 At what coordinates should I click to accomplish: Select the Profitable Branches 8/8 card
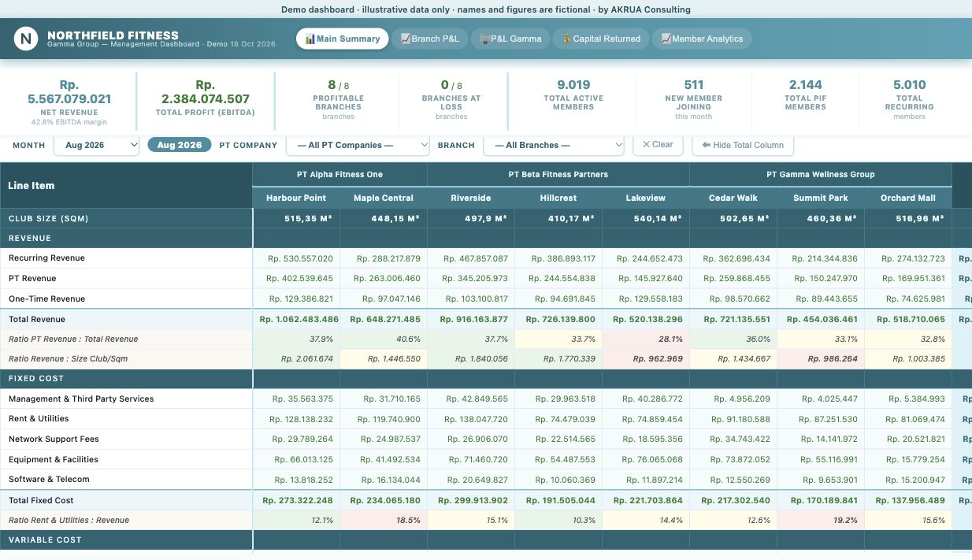coord(339,100)
